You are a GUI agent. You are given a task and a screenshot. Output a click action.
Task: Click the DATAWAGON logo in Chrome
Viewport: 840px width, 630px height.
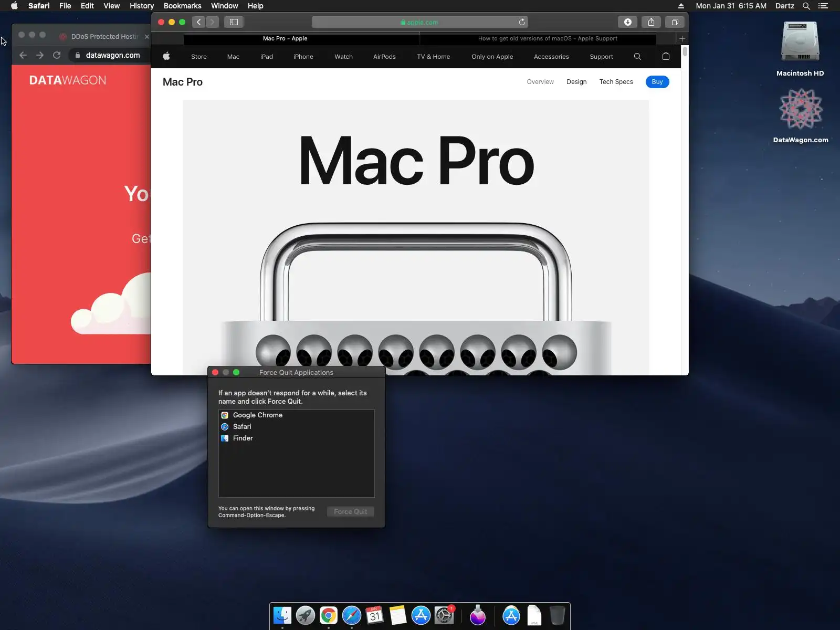click(68, 80)
